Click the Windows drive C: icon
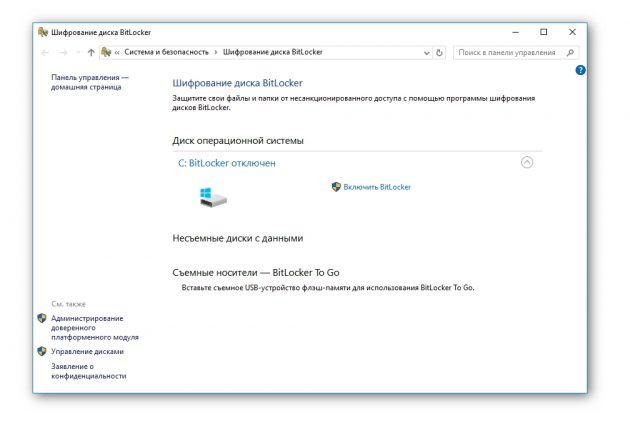Image resolution: width=630 pixels, height=446 pixels. pos(213,197)
